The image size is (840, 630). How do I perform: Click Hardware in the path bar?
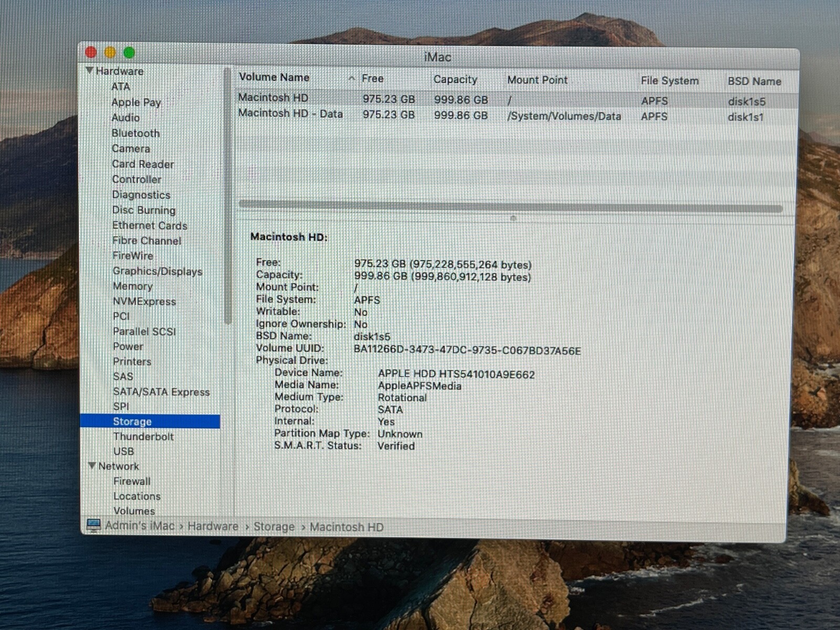(213, 526)
